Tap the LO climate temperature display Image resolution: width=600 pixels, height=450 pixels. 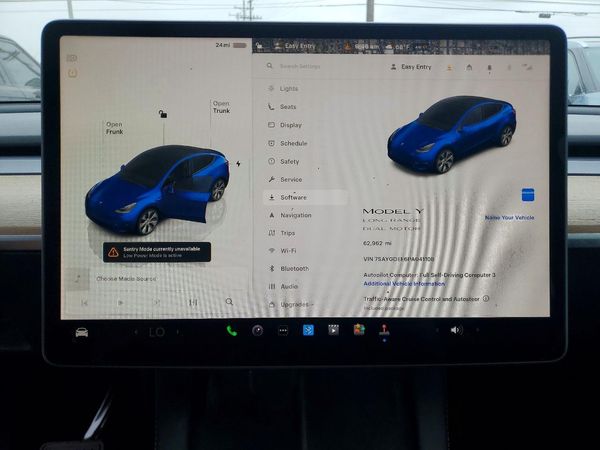click(157, 332)
